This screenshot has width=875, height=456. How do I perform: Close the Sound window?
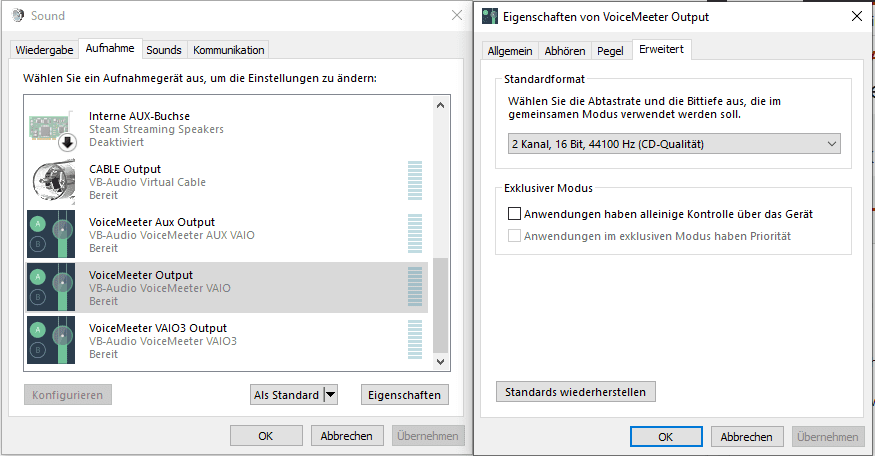click(x=457, y=16)
